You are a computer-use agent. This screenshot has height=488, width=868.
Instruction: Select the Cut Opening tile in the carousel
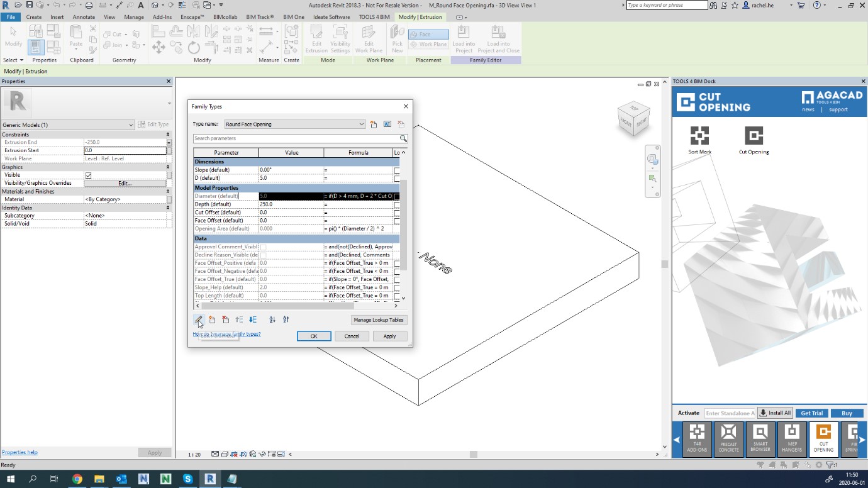click(x=823, y=438)
